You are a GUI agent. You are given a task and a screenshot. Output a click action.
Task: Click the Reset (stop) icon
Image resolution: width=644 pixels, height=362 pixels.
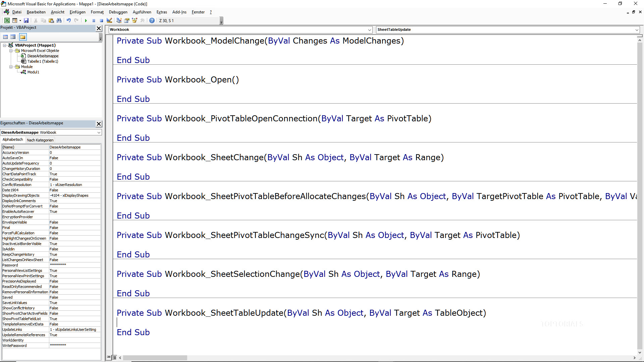click(101, 20)
